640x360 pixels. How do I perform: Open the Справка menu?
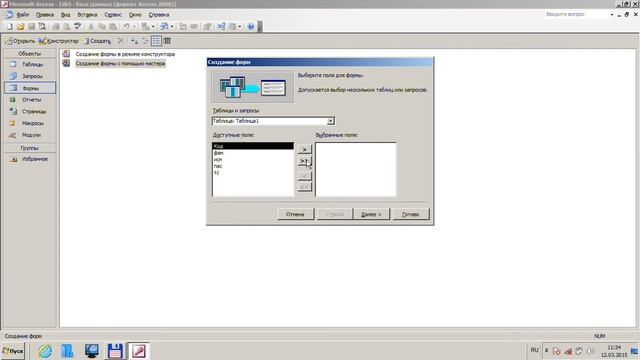[159, 15]
